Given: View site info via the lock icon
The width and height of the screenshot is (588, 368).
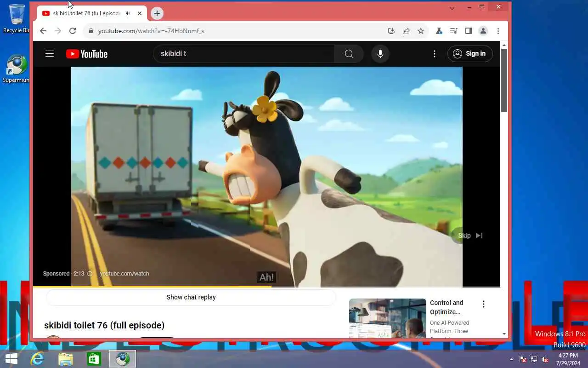Looking at the screenshot, I should (90, 31).
